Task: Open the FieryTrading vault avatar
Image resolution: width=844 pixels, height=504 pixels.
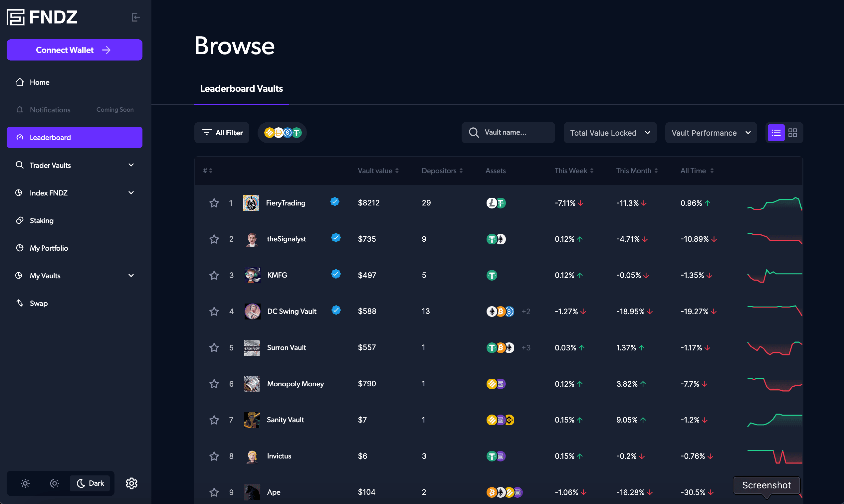Action: [251, 203]
